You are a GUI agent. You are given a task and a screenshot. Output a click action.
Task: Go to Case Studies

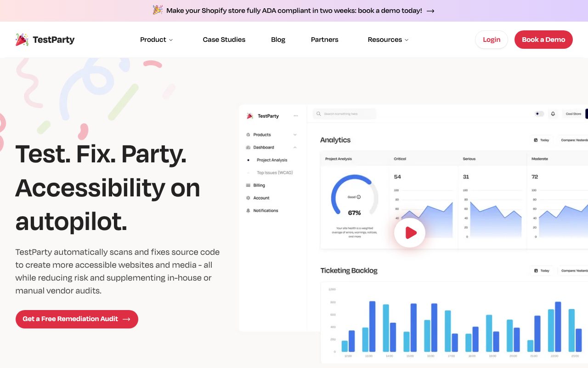(x=224, y=40)
